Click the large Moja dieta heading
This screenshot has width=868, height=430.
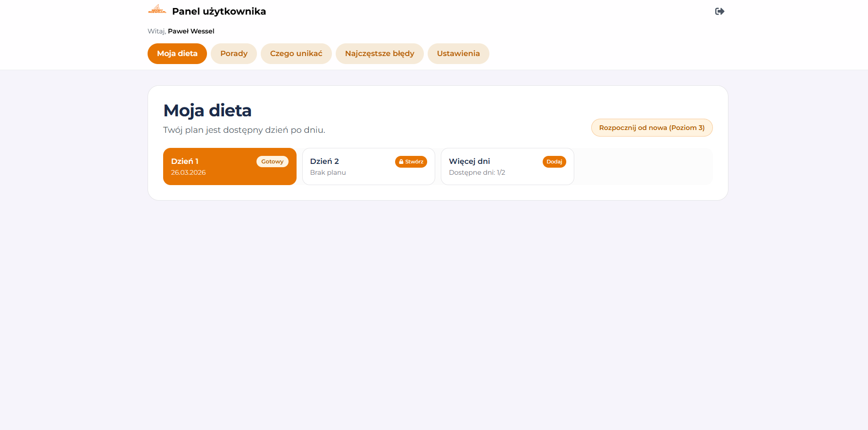(207, 111)
